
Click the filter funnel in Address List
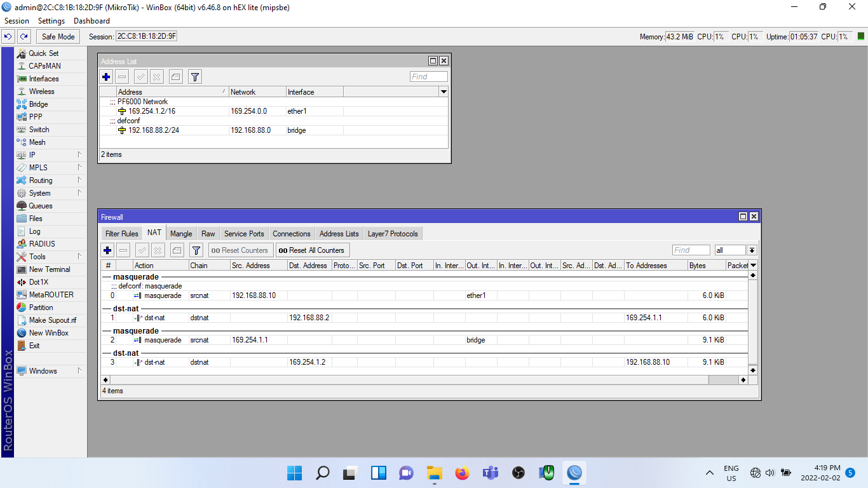195,77
